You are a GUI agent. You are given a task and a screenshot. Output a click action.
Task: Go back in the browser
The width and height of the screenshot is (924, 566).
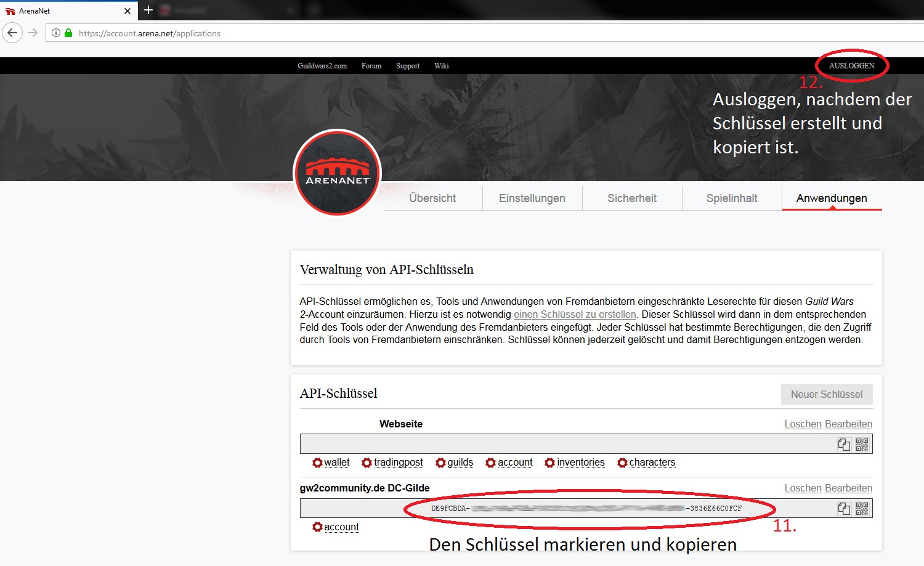(12, 33)
